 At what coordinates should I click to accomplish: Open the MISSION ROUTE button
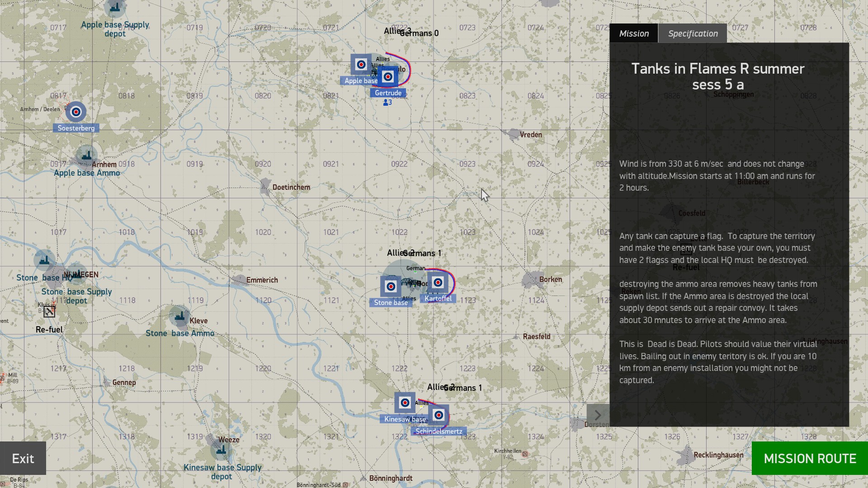810,458
